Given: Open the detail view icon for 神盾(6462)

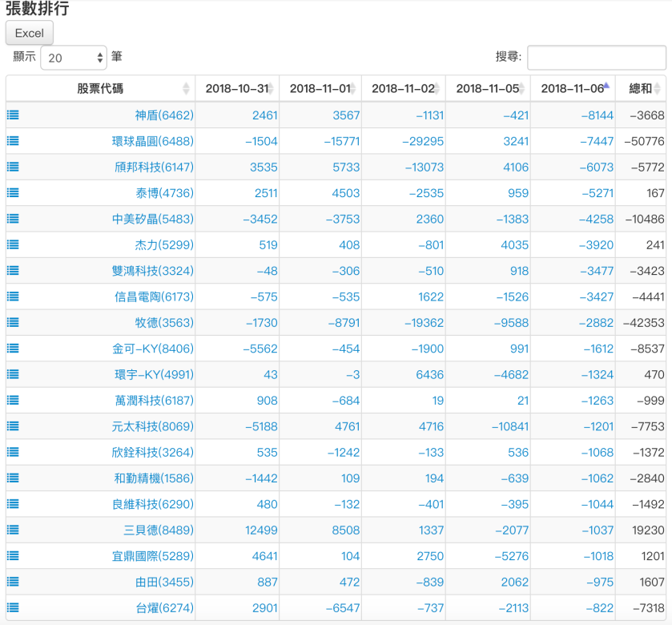Looking at the screenshot, I should click(x=12, y=115).
